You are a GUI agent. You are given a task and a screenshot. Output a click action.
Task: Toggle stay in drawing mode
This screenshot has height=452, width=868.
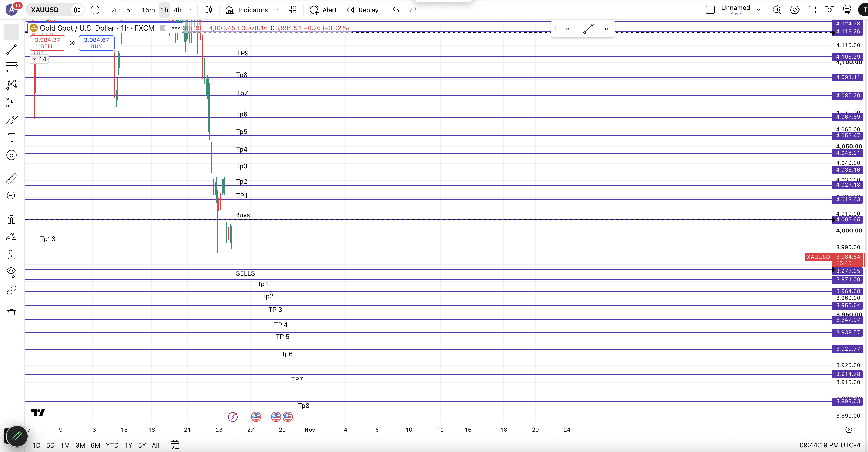click(x=12, y=238)
